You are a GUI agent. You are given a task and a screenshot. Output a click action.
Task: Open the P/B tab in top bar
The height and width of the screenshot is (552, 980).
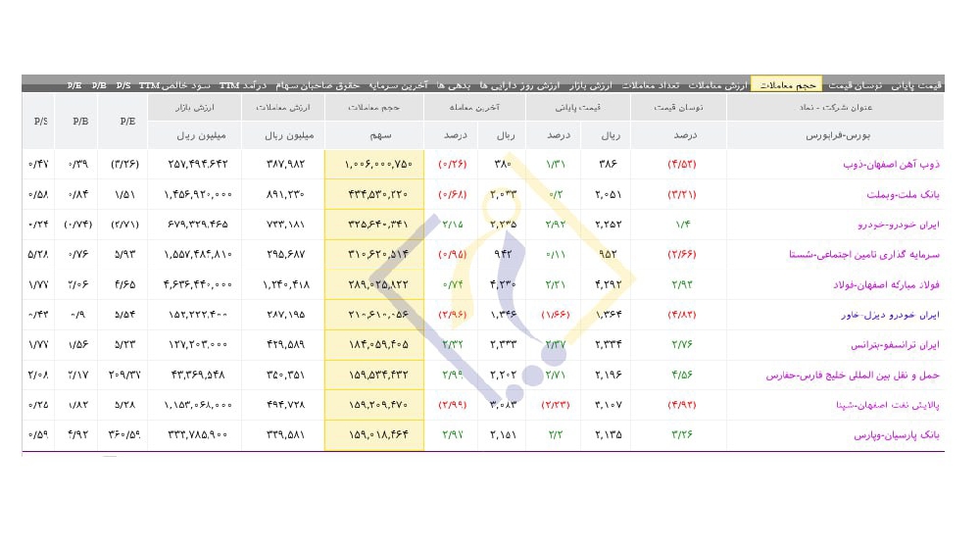[x=99, y=85]
